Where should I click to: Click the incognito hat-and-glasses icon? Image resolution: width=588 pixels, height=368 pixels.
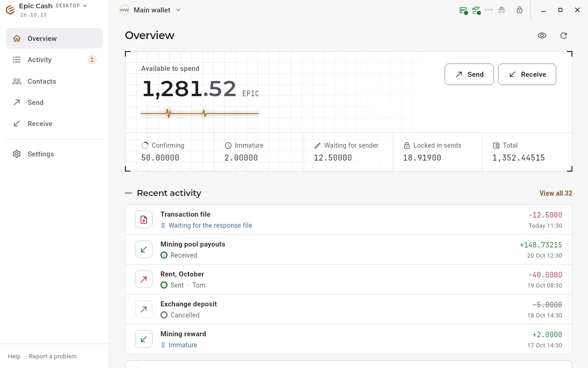[502, 10]
